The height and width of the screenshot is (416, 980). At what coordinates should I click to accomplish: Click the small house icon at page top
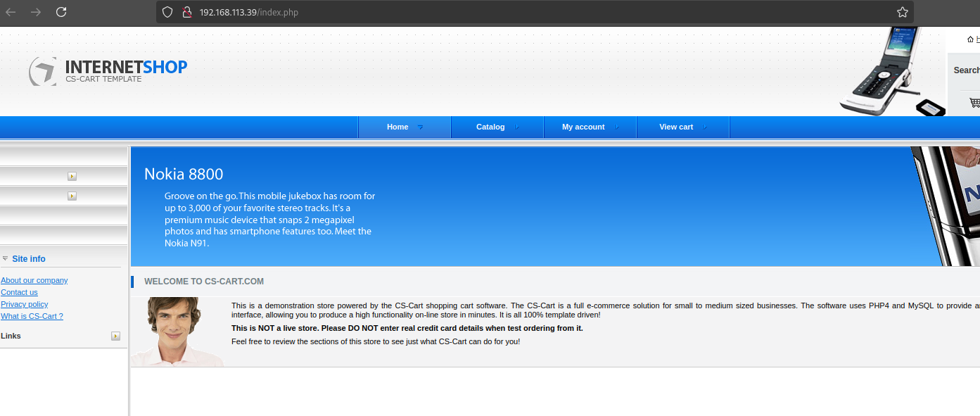(x=971, y=39)
